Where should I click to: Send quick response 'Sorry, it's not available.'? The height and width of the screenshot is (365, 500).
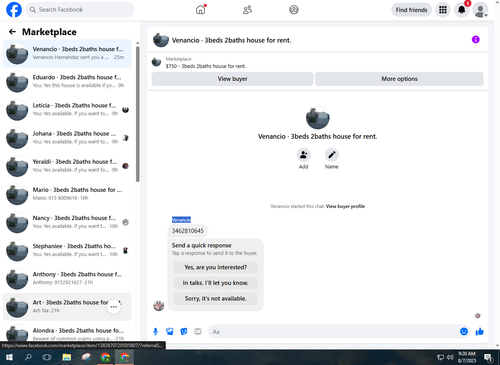coord(216,299)
